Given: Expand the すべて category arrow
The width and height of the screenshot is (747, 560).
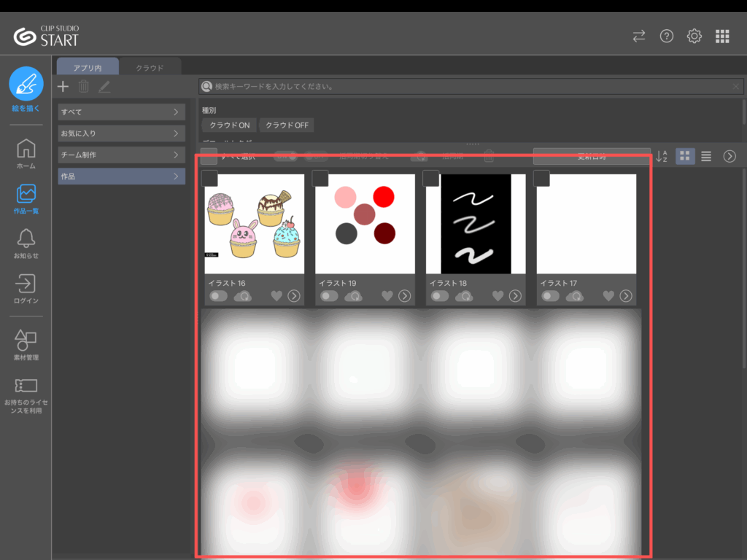Looking at the screenshot, I should (176, 112).
